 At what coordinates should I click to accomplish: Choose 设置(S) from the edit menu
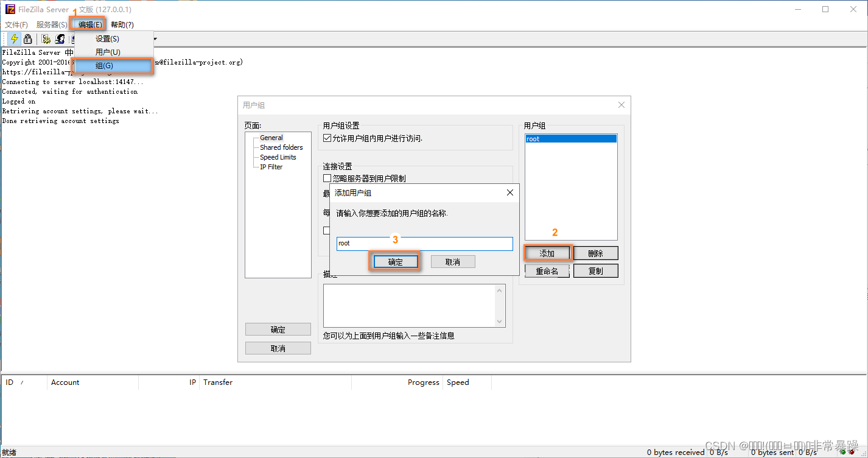click(113, 39)
